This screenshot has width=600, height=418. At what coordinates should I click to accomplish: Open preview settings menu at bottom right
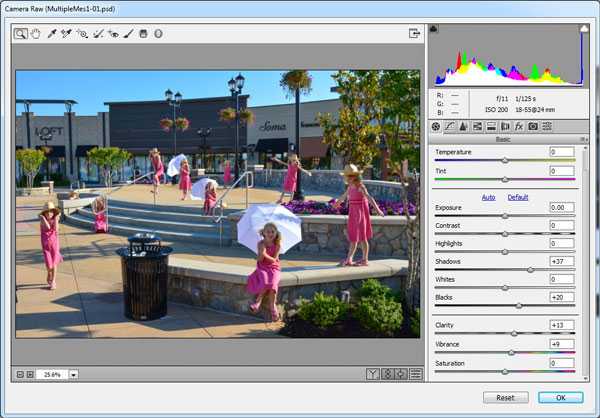pyautogui.click(x=414, y=374)
